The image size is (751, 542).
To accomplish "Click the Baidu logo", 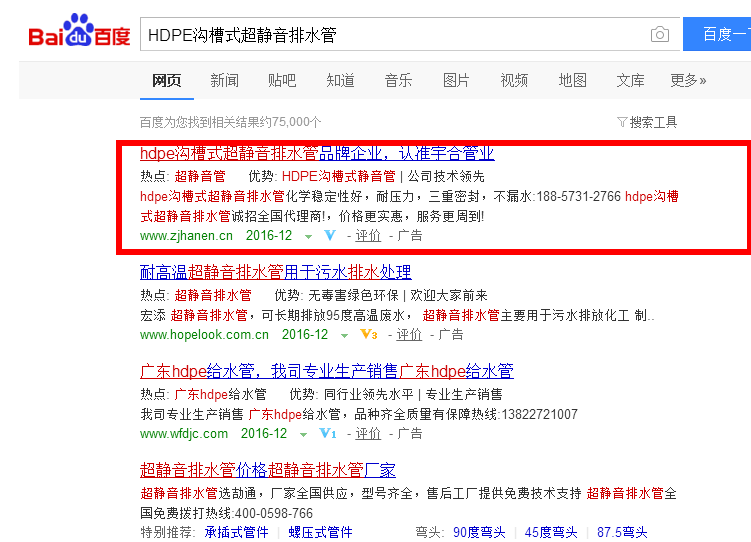I will pos(80,31).
